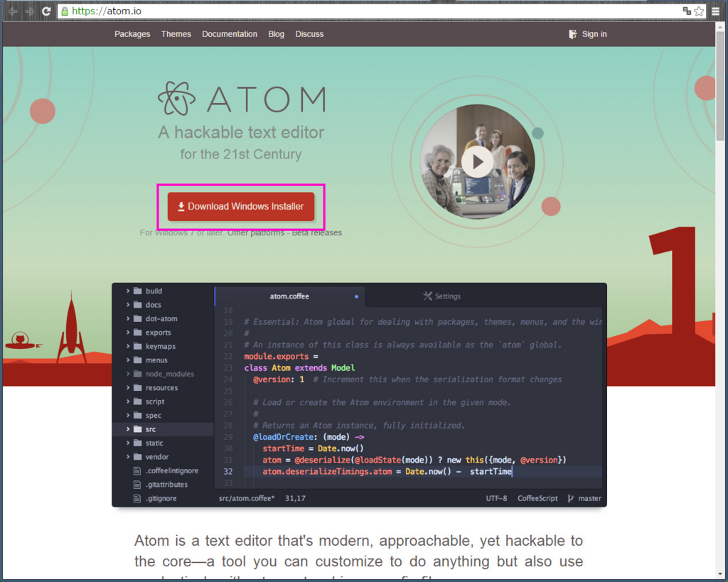Click the git branch icon near master

(x=570, y=498)
